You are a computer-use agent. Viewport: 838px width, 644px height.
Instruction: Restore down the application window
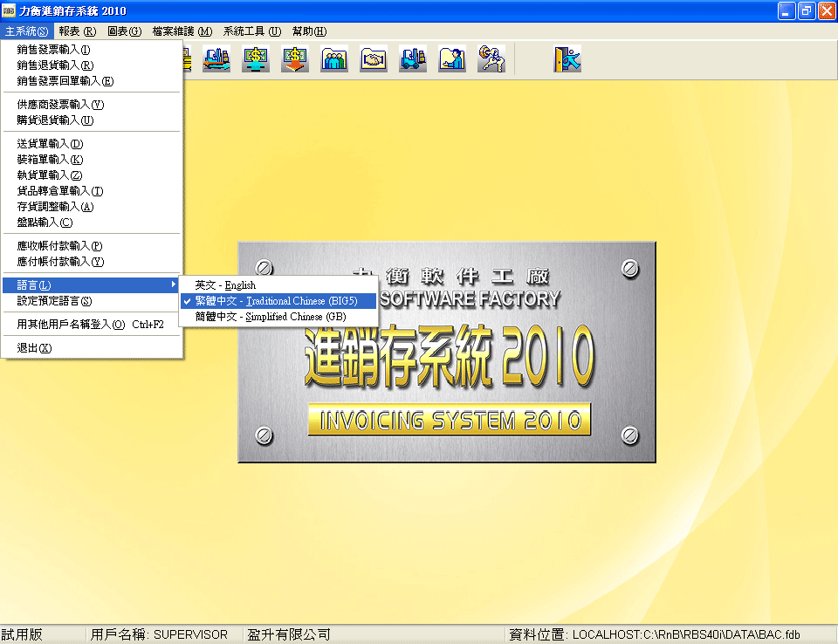coord(807,10)
